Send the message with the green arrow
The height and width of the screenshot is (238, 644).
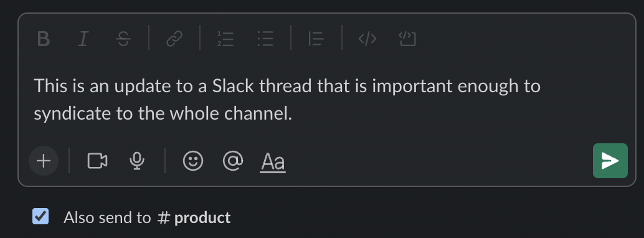click(x=610, y=161)
